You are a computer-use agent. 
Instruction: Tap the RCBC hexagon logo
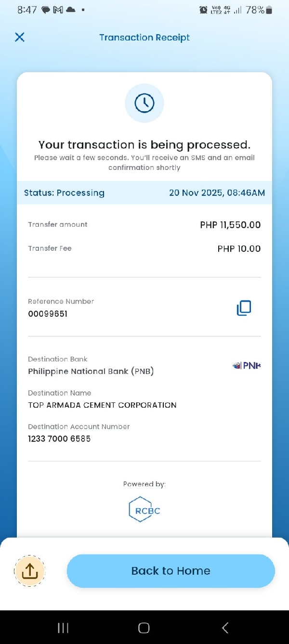144,509
